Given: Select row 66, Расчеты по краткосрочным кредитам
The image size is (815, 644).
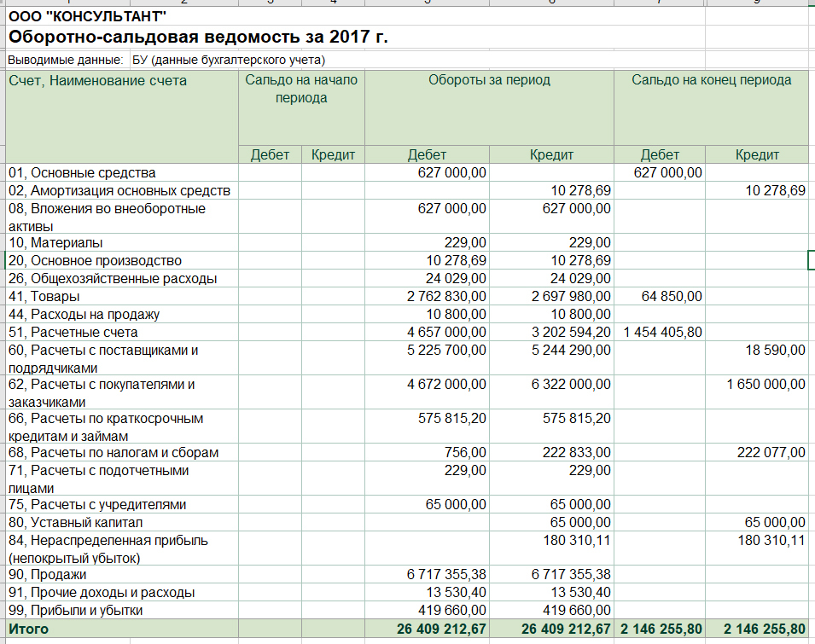Looking at the screenshot, I should coord(408,426).
